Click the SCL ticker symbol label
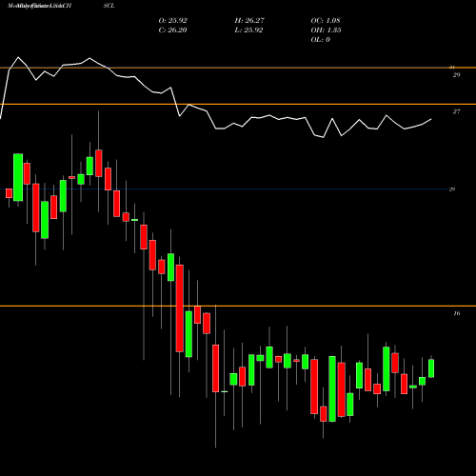Viewport: 476px width, 476px height. click(109, 6)
